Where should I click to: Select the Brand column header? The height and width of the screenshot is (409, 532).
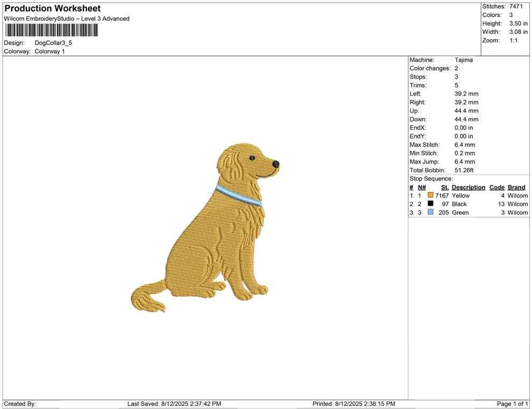[x=516, y=187]
